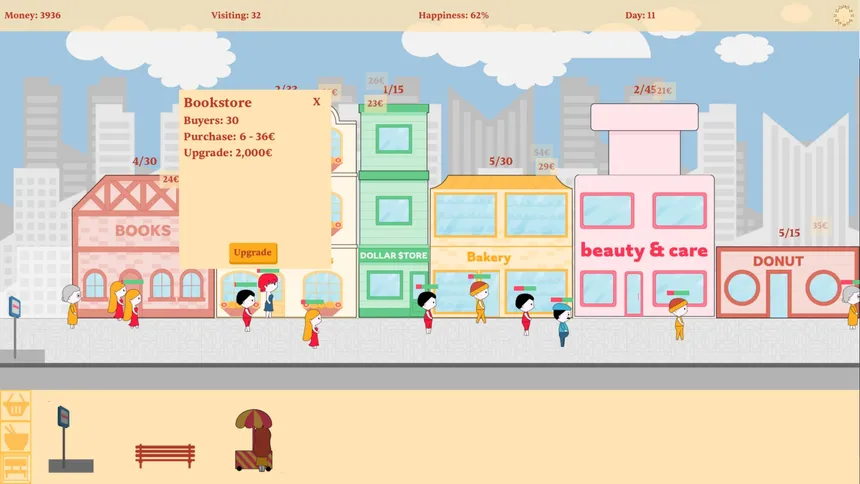This screenshot has width=860, height=484.
Task: Pick the hot dog cart item
Action: pyautogui.click(x=253, y=441)
